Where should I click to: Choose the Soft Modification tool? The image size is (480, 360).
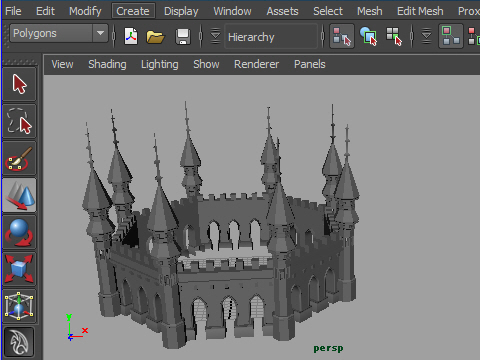click(19, 342)
